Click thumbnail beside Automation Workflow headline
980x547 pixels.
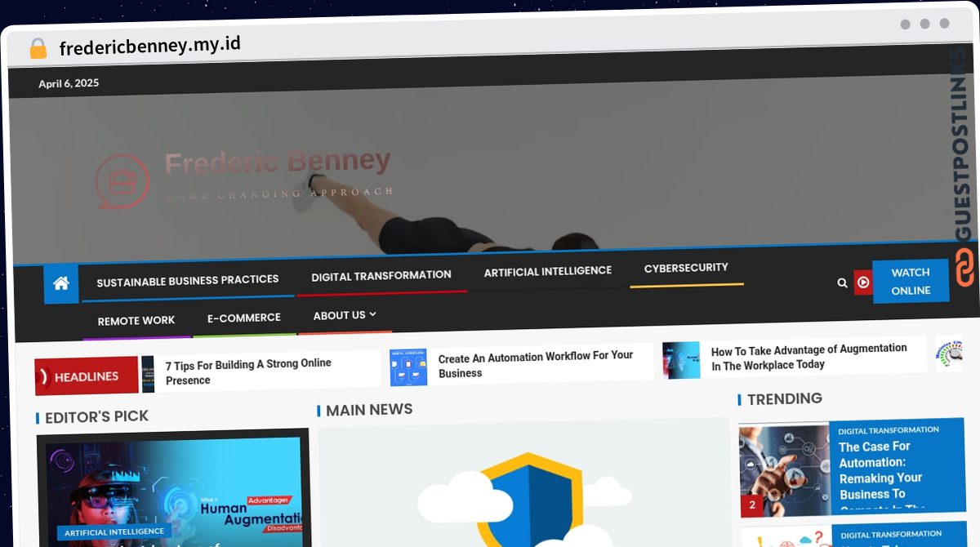408,367
